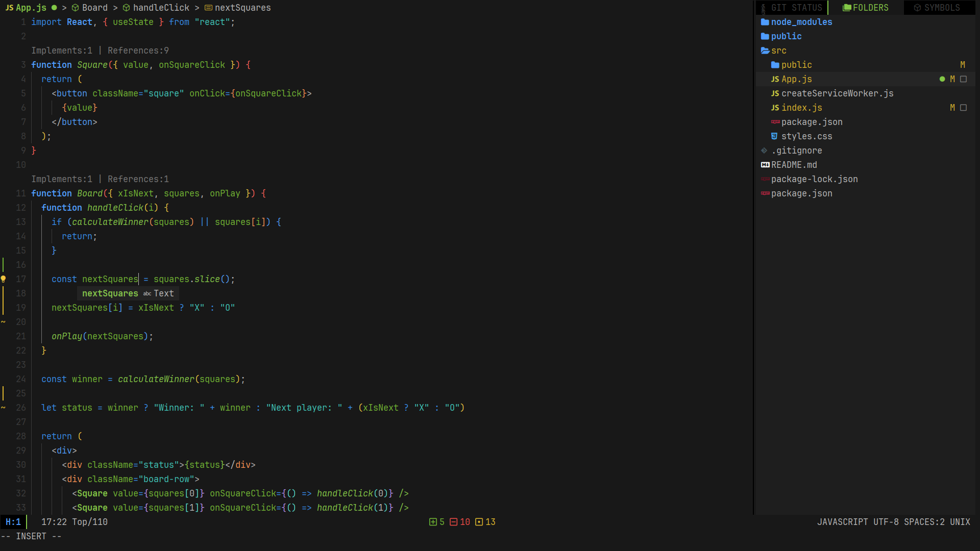The height and width of the screenshot is (551, 980).
Task: Click the JS icon beside createServiceWorker.js
Action: tap(775, 93)
